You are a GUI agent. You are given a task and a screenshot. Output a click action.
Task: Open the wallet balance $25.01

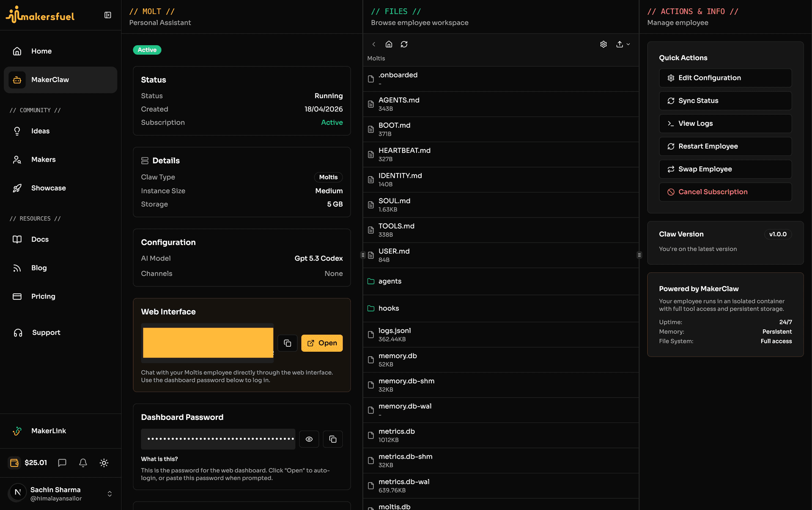[x=28, y=463]
